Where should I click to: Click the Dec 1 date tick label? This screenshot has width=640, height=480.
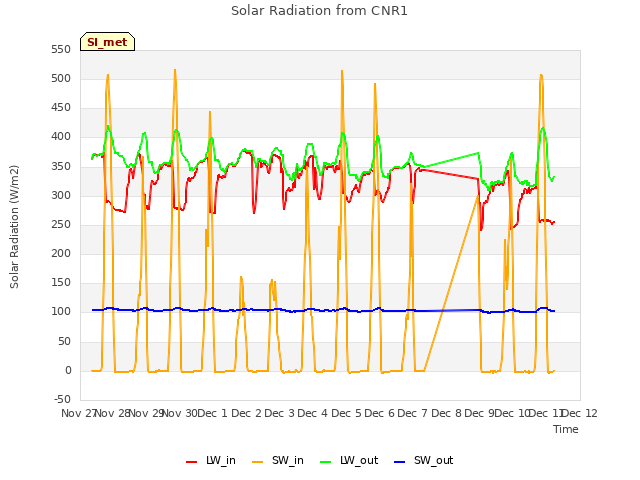[212, 413]
